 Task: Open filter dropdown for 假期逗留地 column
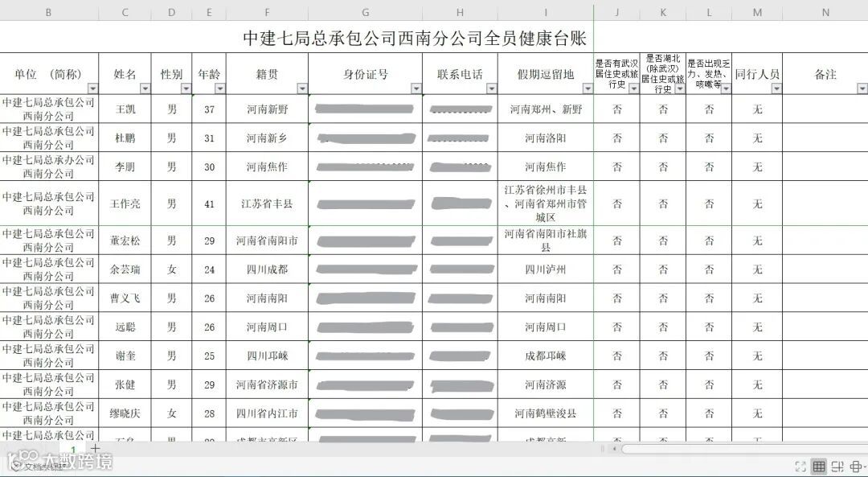click(588, 88)
